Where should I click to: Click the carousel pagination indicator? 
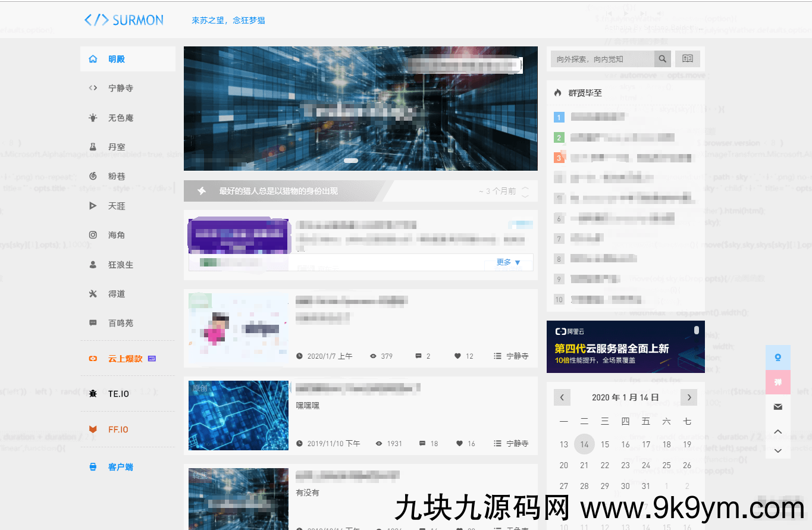pos(351,161)
